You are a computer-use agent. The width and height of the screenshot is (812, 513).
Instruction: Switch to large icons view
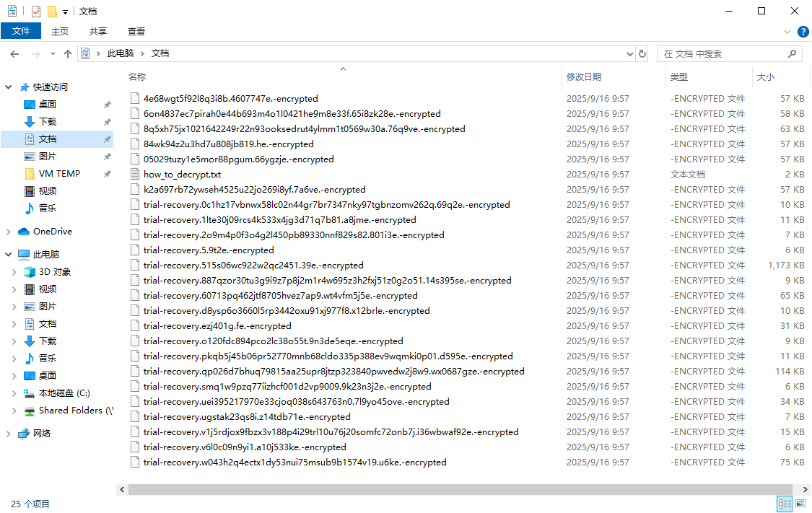pyautogui.click(x=800, y=504)
